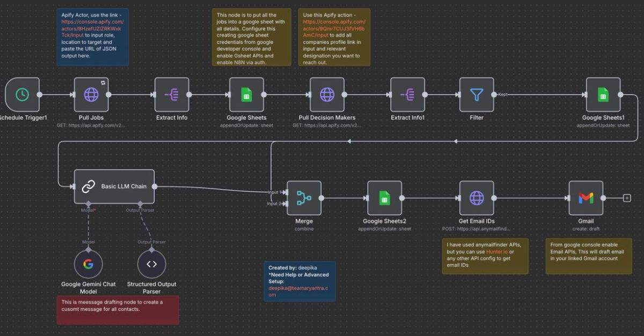Open the Pull Jobs HTTP request node

click(91, 95)
